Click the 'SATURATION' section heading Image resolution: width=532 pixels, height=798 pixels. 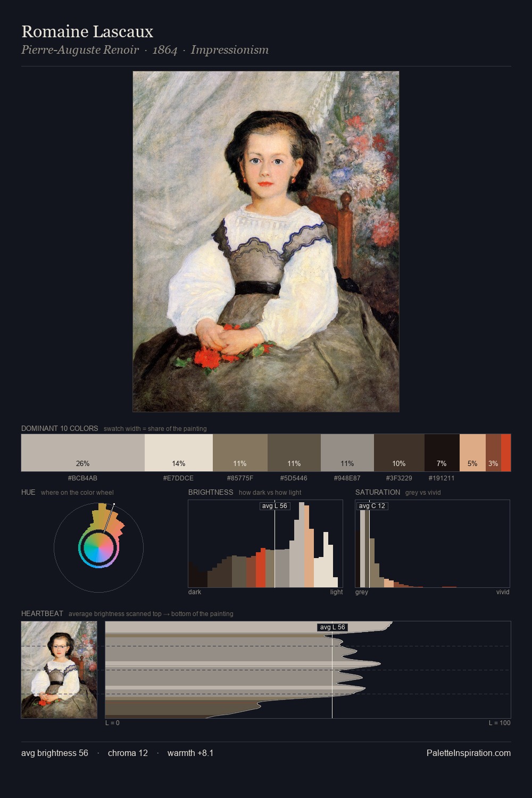click(378, 492)
